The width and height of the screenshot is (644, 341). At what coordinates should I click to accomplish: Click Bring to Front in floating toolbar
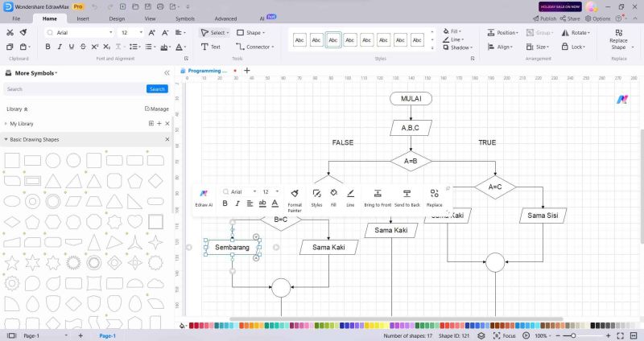(378, 198)
